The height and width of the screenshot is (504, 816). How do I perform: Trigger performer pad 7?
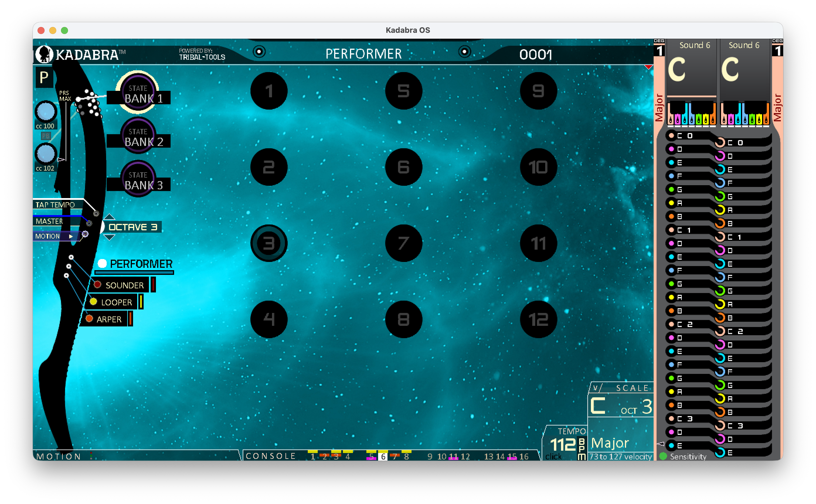pyautogui.click(x=404, y=243)
